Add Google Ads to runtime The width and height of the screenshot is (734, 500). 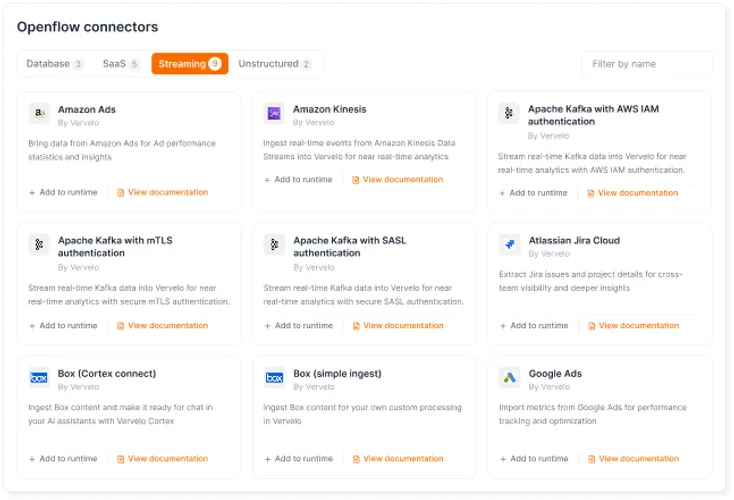point(534,459)
